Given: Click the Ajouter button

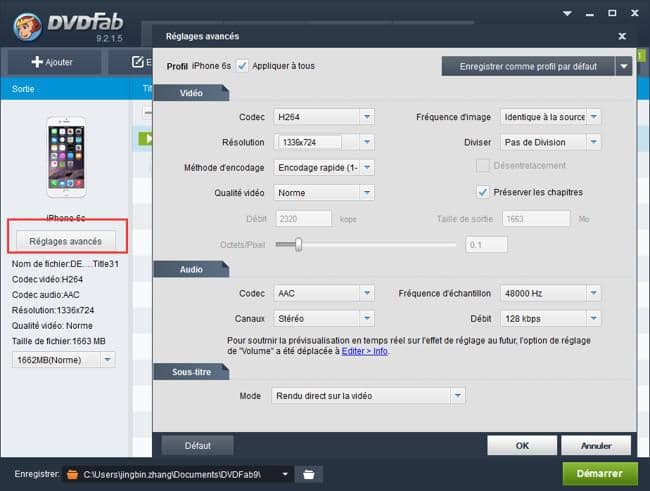Looking at the screenshot, I should tap(54, 62).
